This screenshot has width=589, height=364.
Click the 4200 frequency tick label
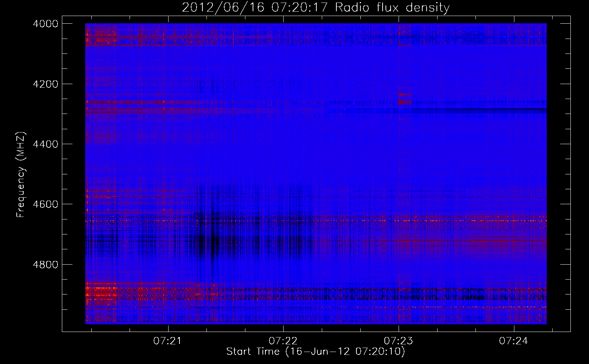(46, 84)
